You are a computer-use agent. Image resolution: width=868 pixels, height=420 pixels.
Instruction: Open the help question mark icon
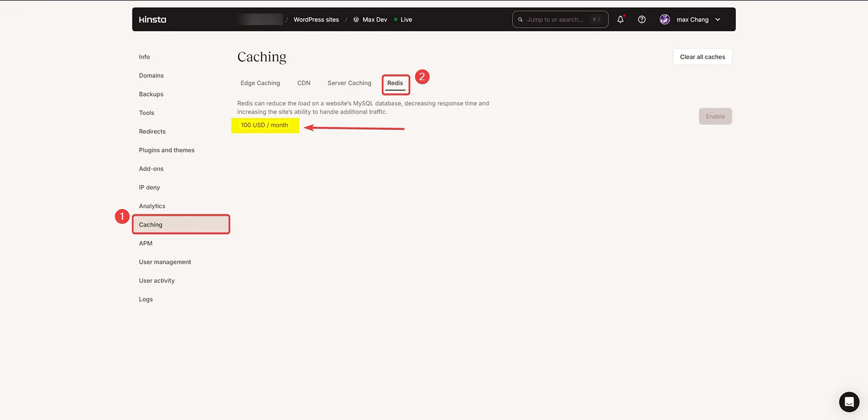[x=642, y=20]
